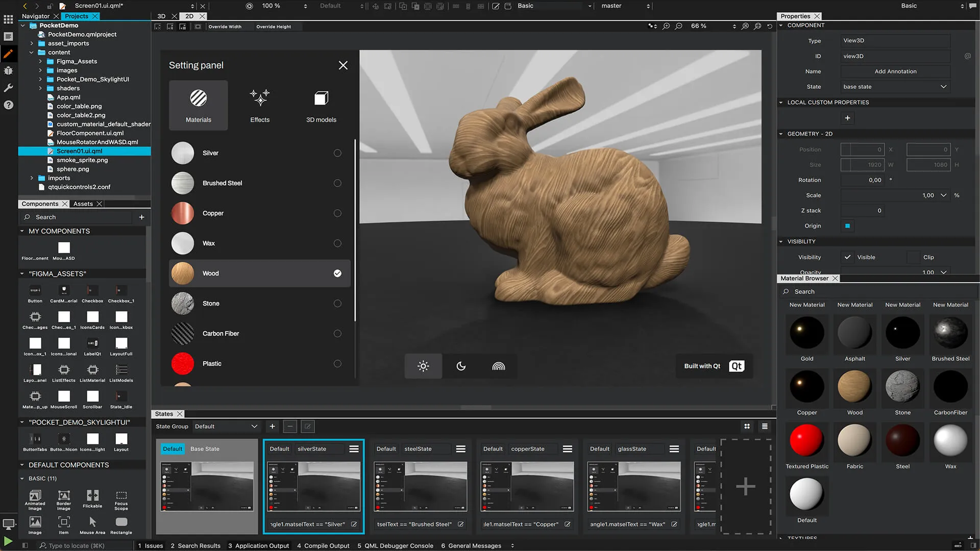Open Debug bug icon in sidebar

pyautogui.click(x=8, y=71)
